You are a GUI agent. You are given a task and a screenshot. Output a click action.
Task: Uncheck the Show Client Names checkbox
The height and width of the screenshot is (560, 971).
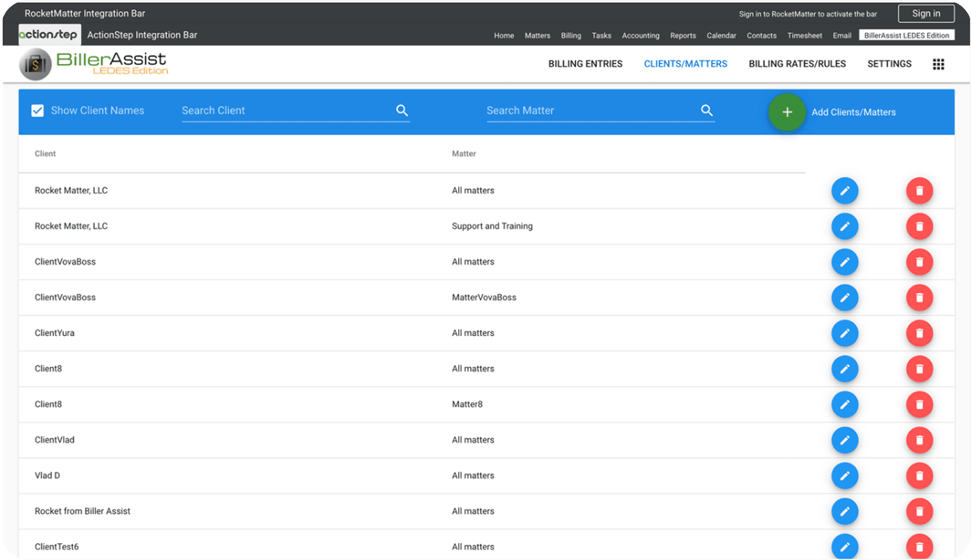click(x=37, y=111)
